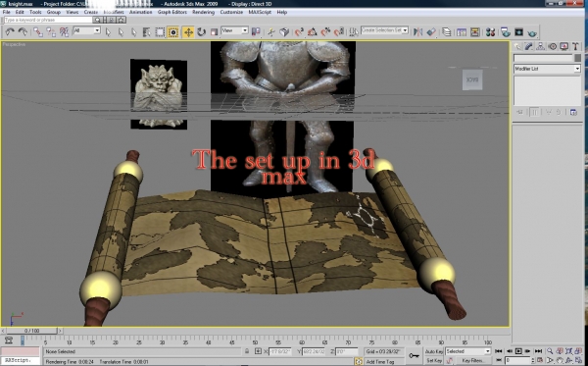588x366 pixels.
Task: Open the reference coordinate 'View' dropdown
Action: 234,30
